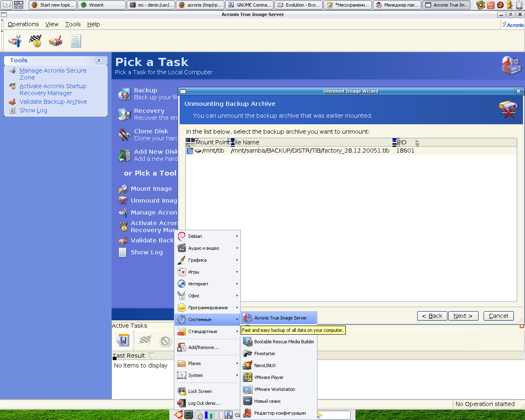Viewport: 525px width, 420px height.
Task: Launch Firestarter from the submenu
Action: point(279,354)
